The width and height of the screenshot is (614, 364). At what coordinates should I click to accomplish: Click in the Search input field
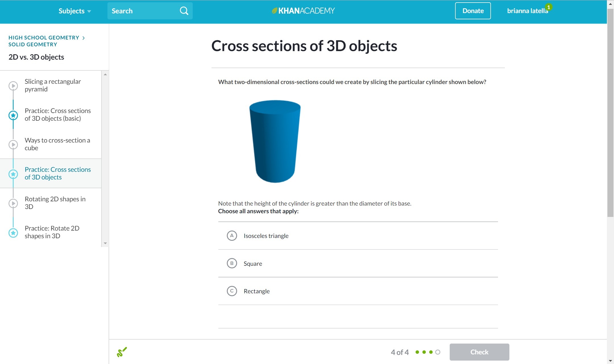[x=142, y=11]
